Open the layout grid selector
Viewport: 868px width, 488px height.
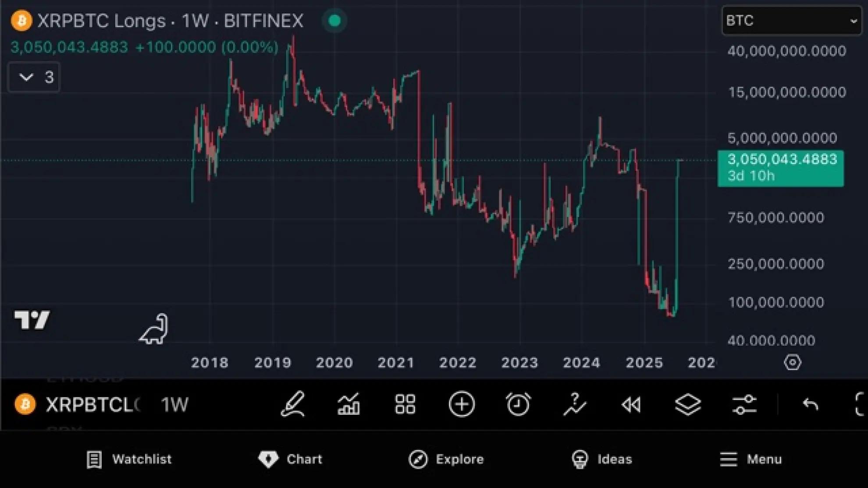click(x=405, y=404)
